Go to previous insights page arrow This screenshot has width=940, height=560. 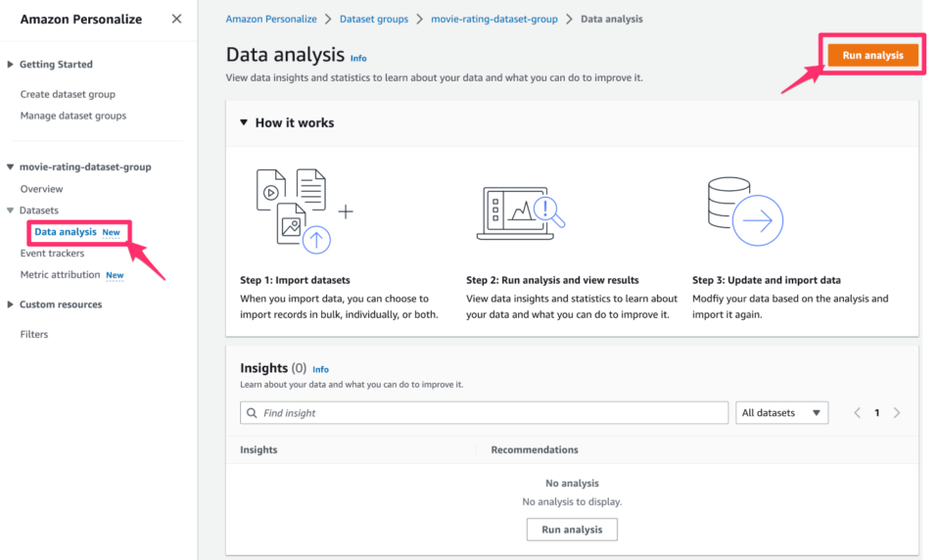858,413
